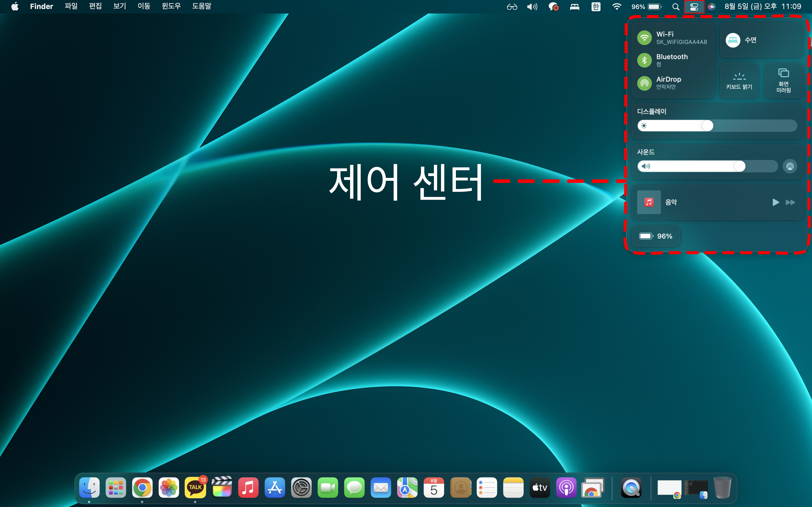
Task: Open the App Store dock icon
Action: (275, 488)
